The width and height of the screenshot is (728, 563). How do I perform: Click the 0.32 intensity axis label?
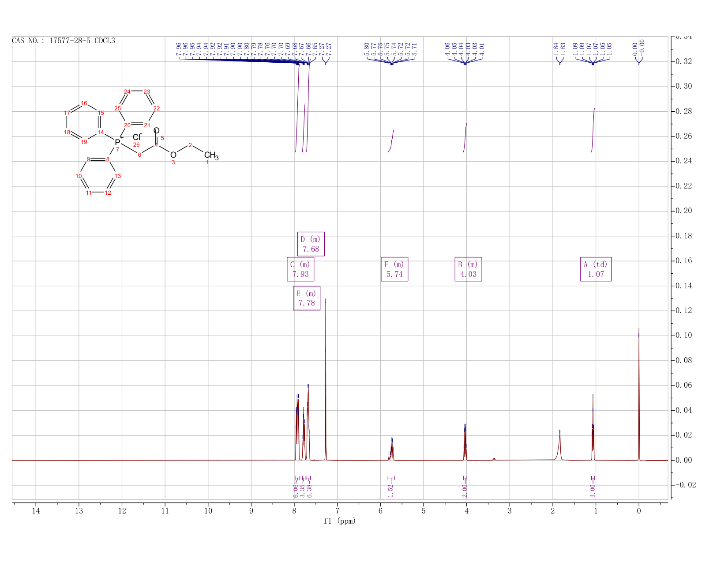[x=683, y=61]
